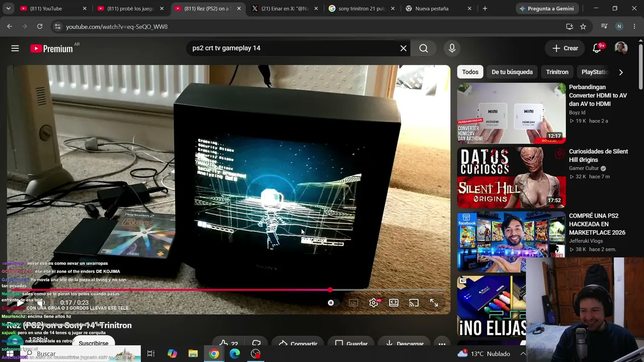
Task: Like the video with thumbs up
Action: (229, 344)
